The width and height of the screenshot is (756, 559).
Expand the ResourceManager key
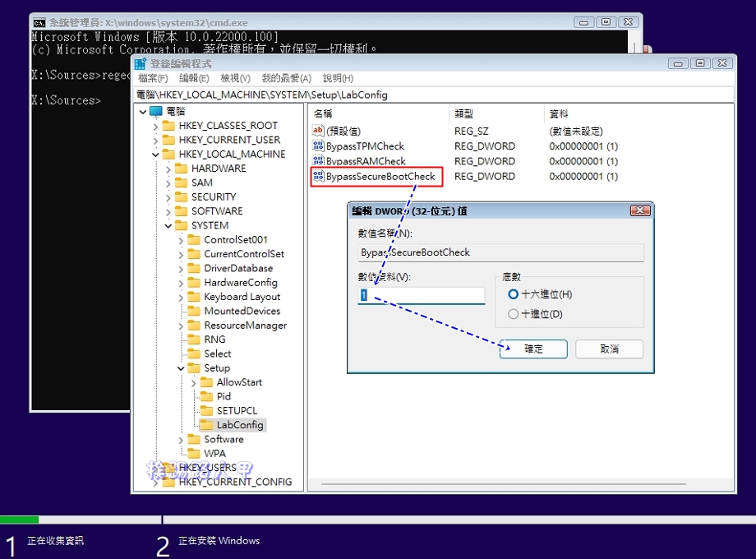181,326
